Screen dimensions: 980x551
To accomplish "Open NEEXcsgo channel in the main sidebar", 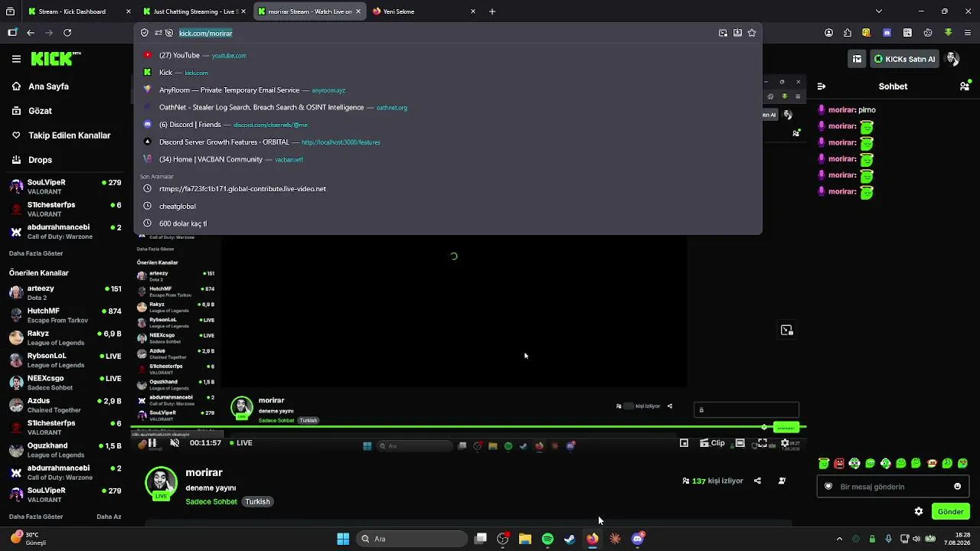I will tap(65, 383).
